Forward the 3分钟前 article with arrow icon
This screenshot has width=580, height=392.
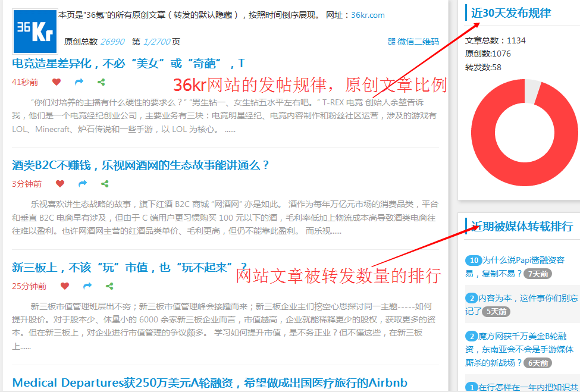click(83, 184)
